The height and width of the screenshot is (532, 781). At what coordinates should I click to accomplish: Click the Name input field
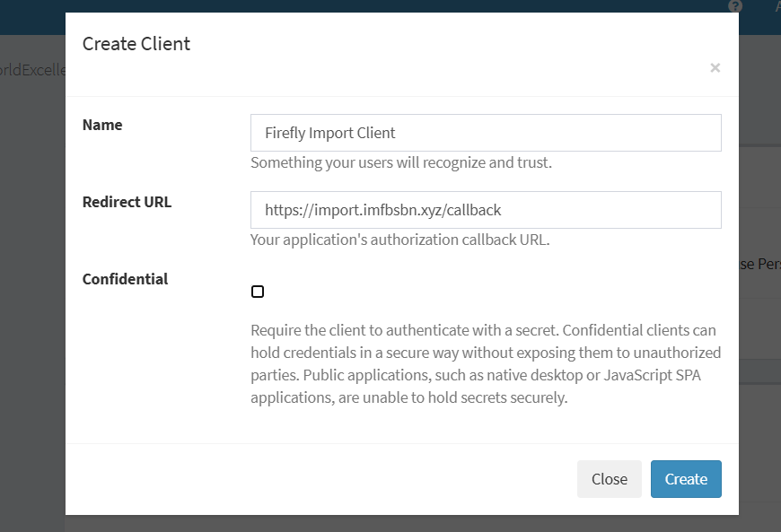pyautogui.click(x=486, y=133)
